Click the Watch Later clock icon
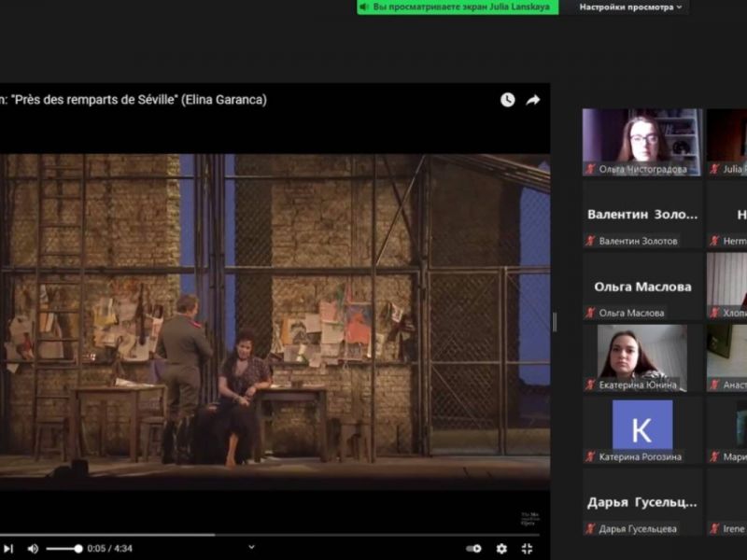The width and height of the screenshot is (747, 560). (507, 100)
